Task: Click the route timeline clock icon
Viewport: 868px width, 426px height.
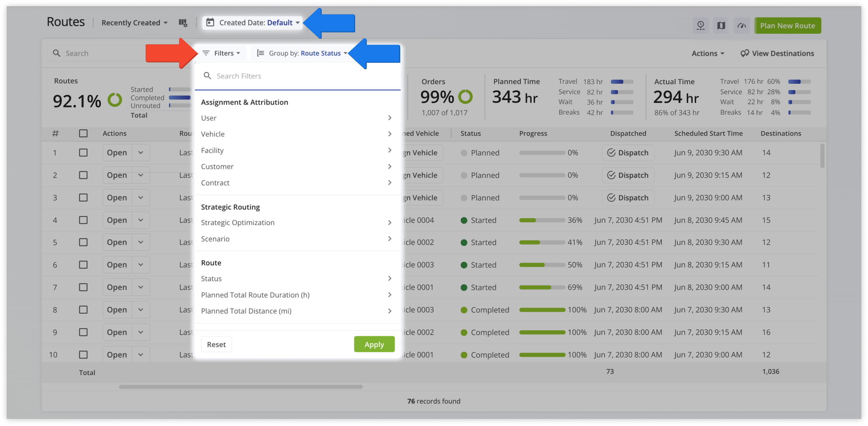Action: pos(701,25)
